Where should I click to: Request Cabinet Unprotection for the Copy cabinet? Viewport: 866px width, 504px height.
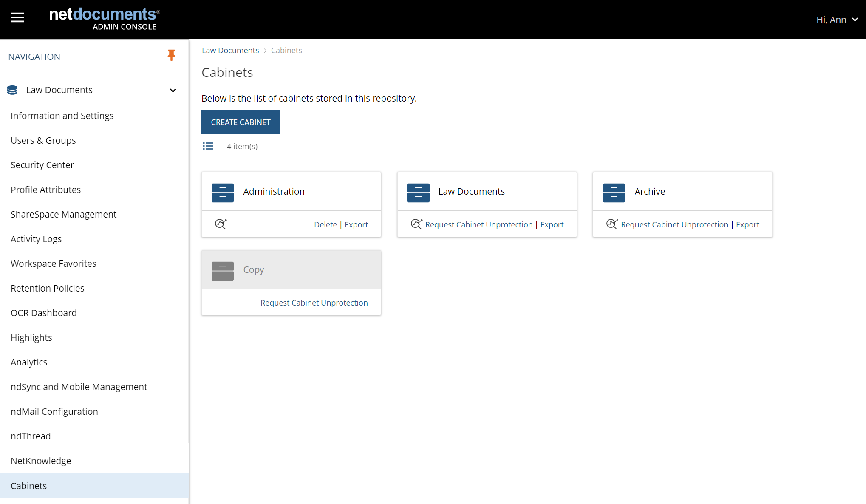[x=314, y=303]
